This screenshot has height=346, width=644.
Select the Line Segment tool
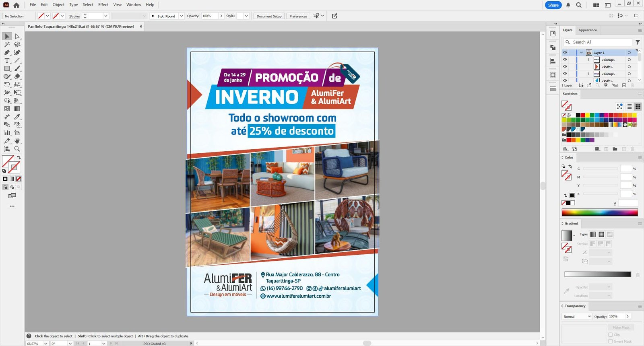click(x=17, y=60)
